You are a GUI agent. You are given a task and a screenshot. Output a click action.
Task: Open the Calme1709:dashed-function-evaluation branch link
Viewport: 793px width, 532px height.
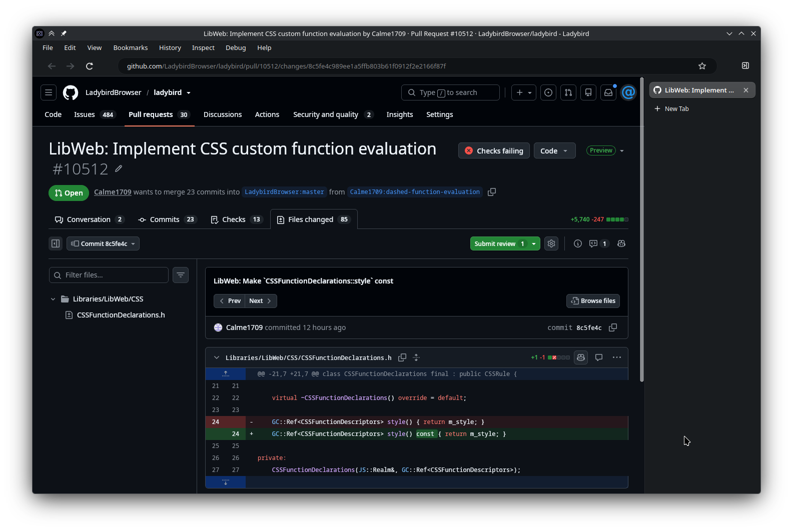pyautogui.click(x=415, y=192)
